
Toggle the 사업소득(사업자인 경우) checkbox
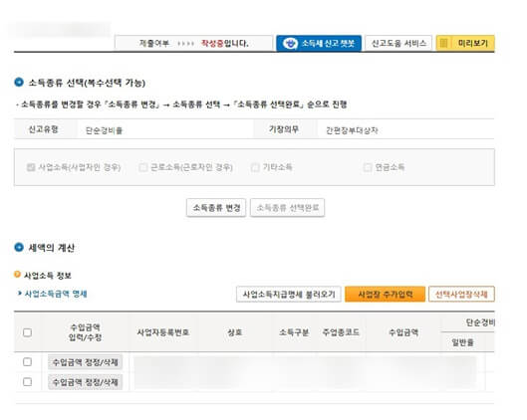(31, 167)
